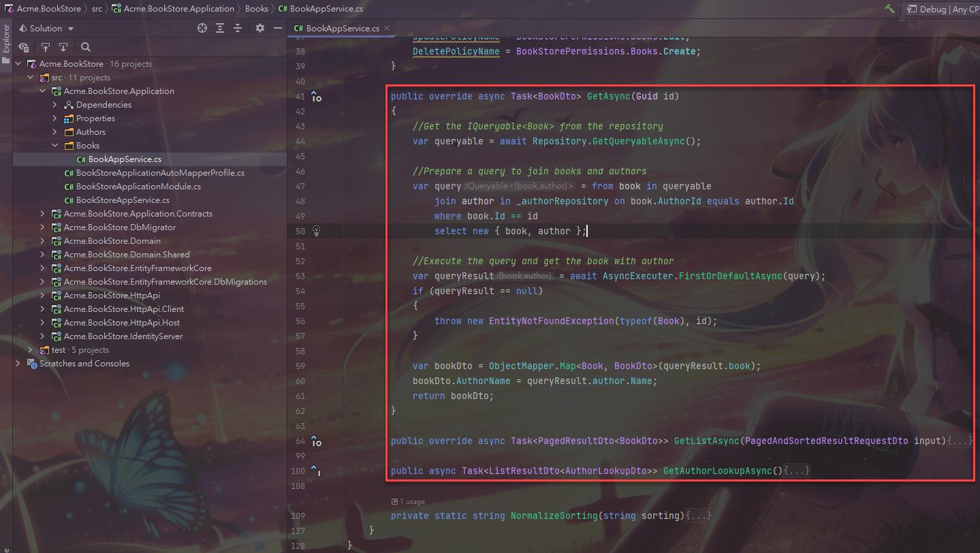This screenshot has height=553, width=980.
Task: Open Solution panel settings gear
Action: pos(259,28)
